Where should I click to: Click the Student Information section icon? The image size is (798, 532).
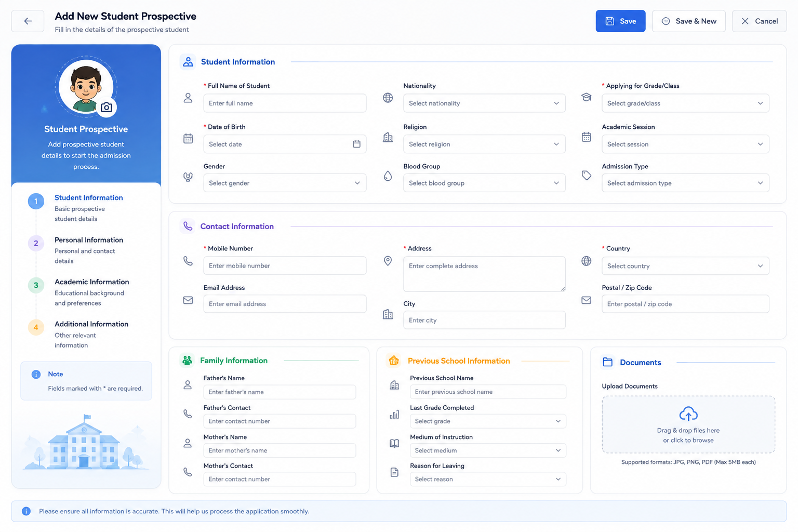(188, 62)
